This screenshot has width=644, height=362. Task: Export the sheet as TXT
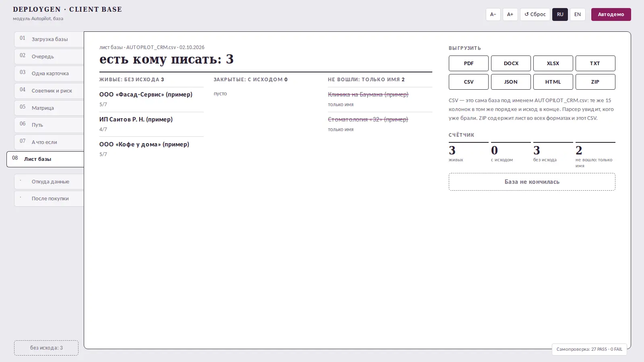[595, 63]
